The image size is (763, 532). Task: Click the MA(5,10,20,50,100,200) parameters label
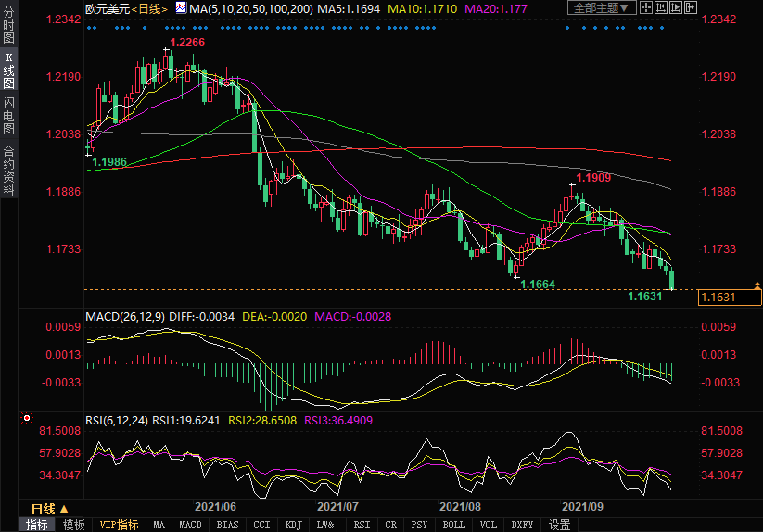click(250, 8)
